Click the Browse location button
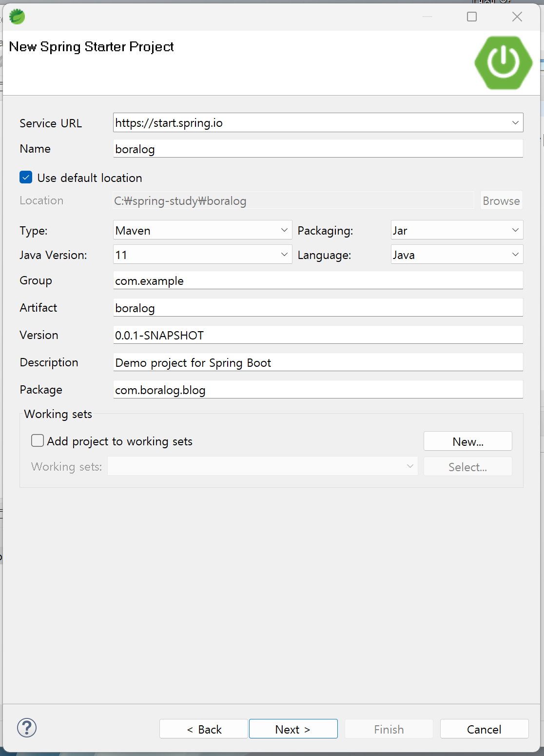Screen dimensions: 544x756 point(502,200)
